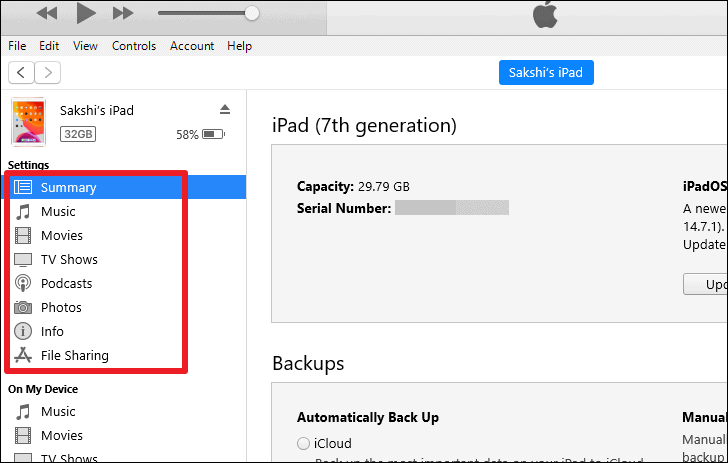This screenshot has height=463, width=728.
Task: Click the iPad (7th generation) heading
Action: click(x=364, y=125)
